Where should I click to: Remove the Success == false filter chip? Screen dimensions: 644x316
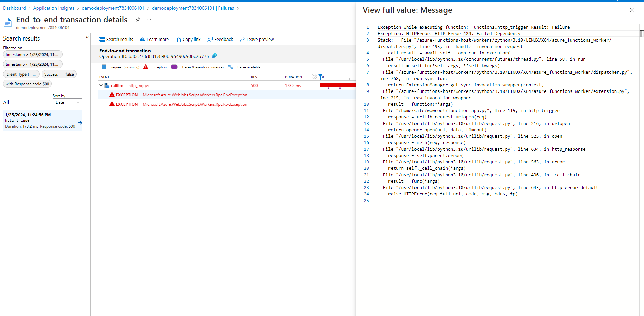pyautogui.click(x=59, y=74)
